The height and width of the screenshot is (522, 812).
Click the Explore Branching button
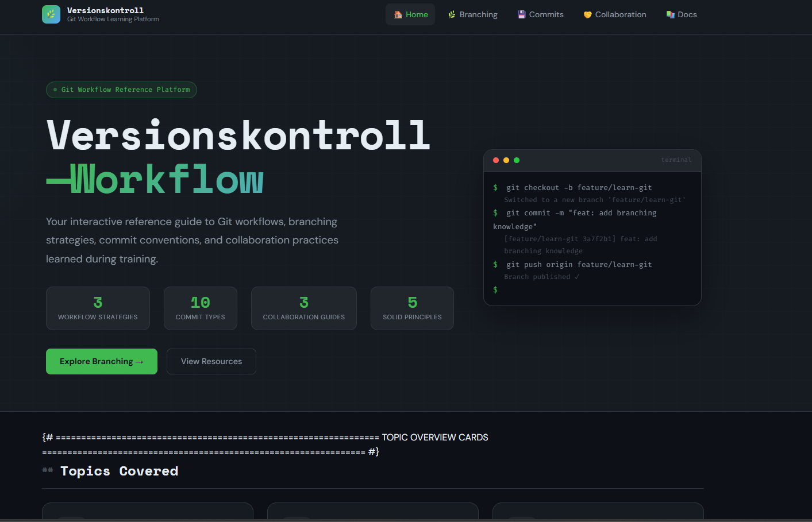click(102, 361)
